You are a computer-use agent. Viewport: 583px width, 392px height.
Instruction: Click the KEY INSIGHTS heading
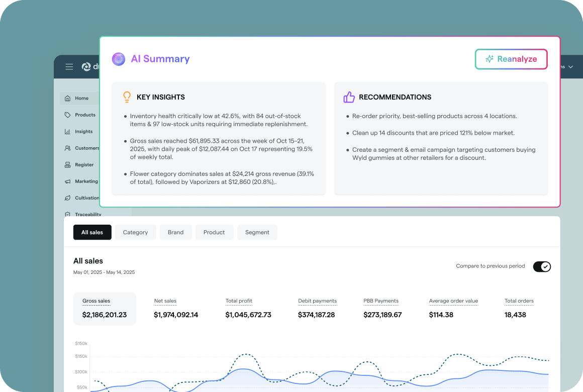[x=161, y=97]
